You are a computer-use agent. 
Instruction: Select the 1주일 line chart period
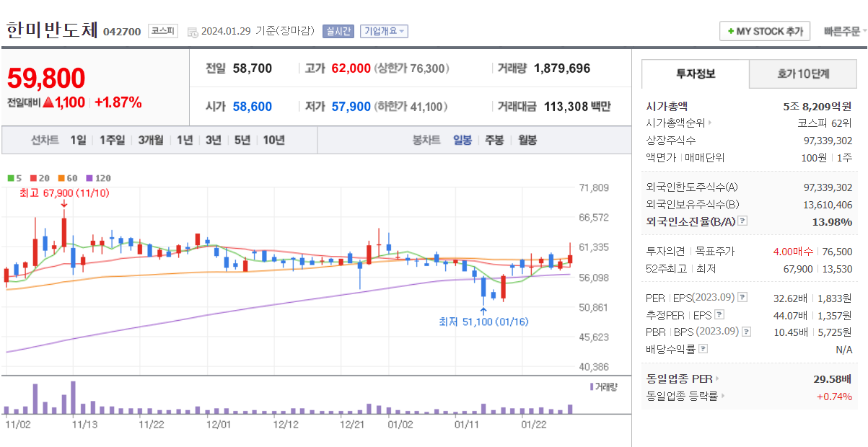113,140
